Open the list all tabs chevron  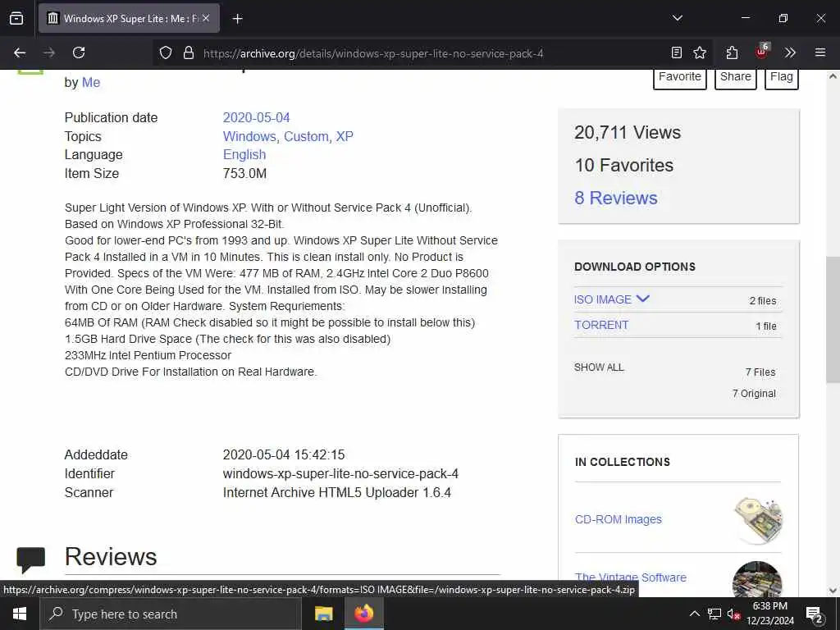point(677,18)
